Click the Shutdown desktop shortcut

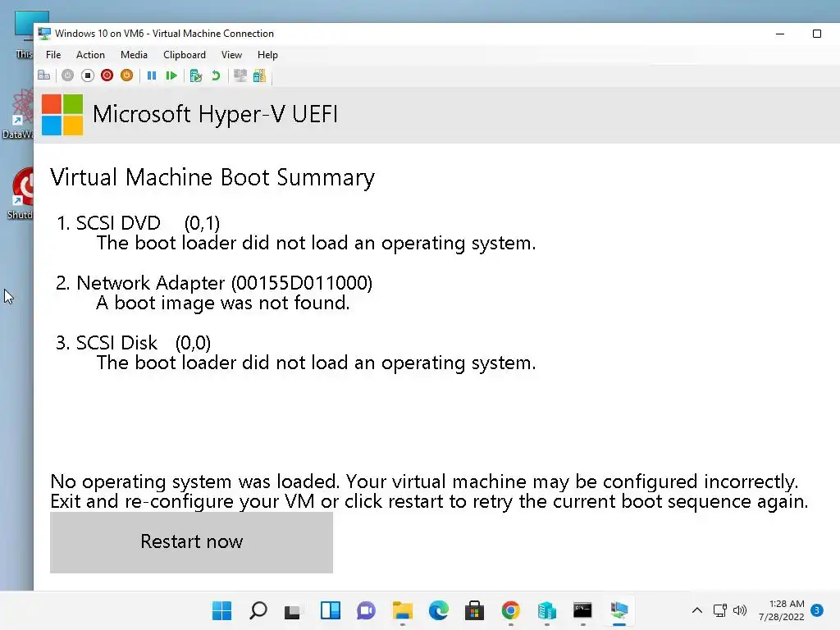pyautogui.click(x=21, y=194)
